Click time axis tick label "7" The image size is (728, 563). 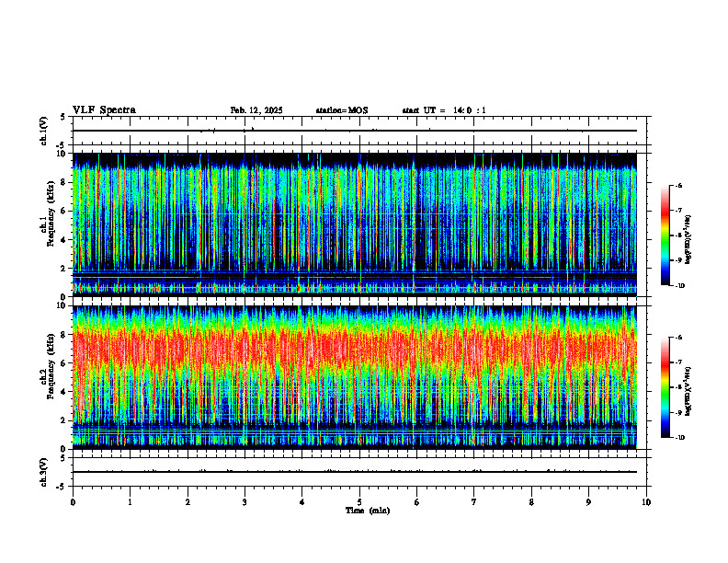tap(474, 502)
